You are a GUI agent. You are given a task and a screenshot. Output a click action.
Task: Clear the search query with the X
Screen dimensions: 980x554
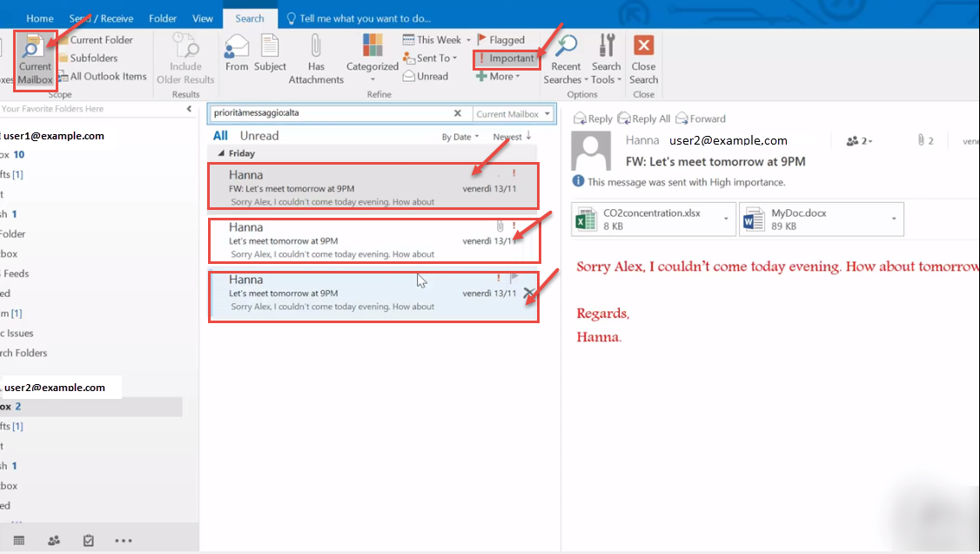459,113
